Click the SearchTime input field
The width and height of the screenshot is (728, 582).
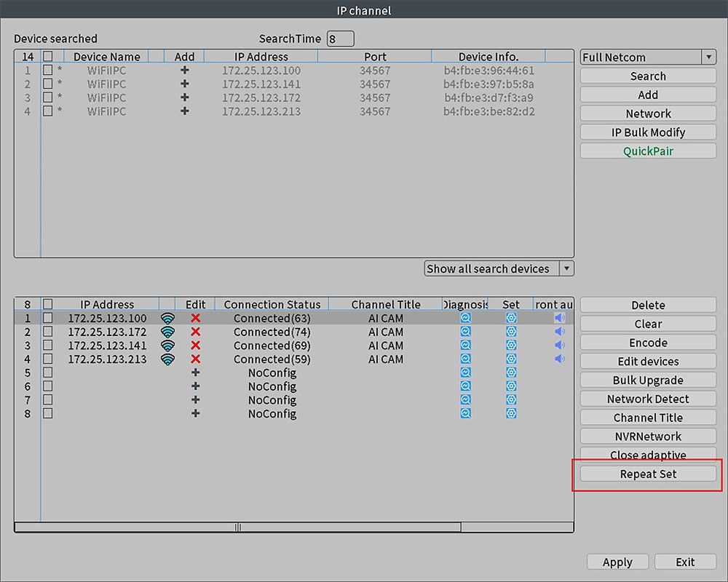[x=340, y=39]
